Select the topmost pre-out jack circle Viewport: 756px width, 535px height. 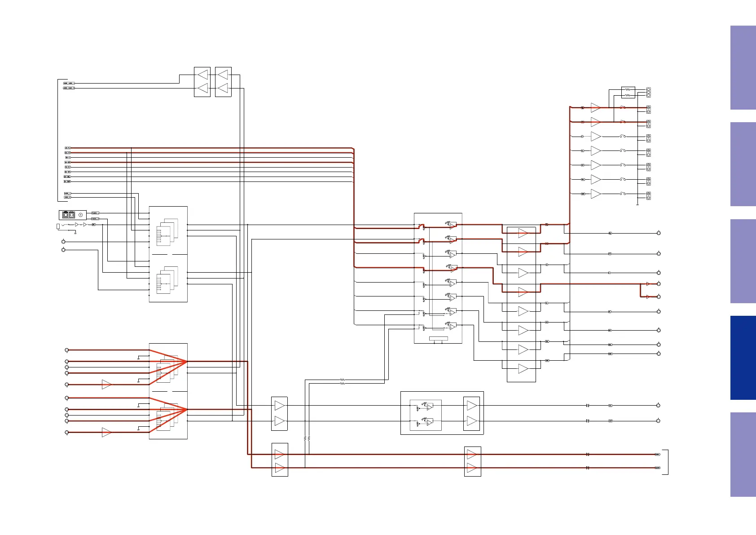(659, 233)
